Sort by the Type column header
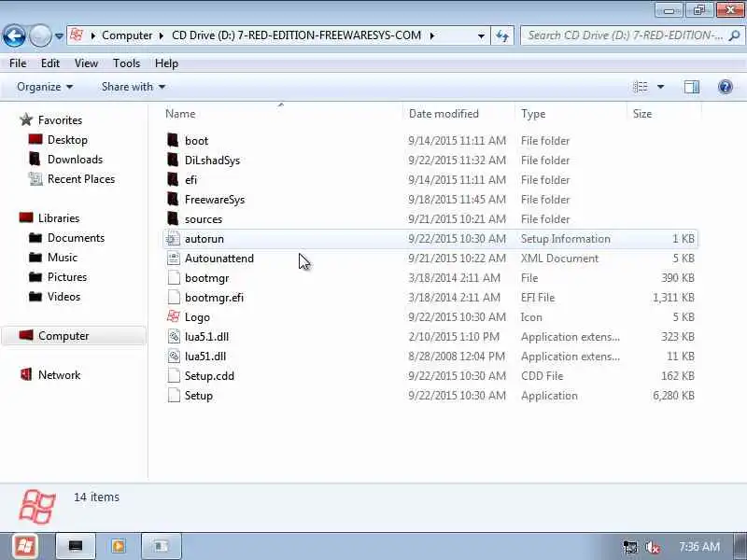 (x=532, y=114)
